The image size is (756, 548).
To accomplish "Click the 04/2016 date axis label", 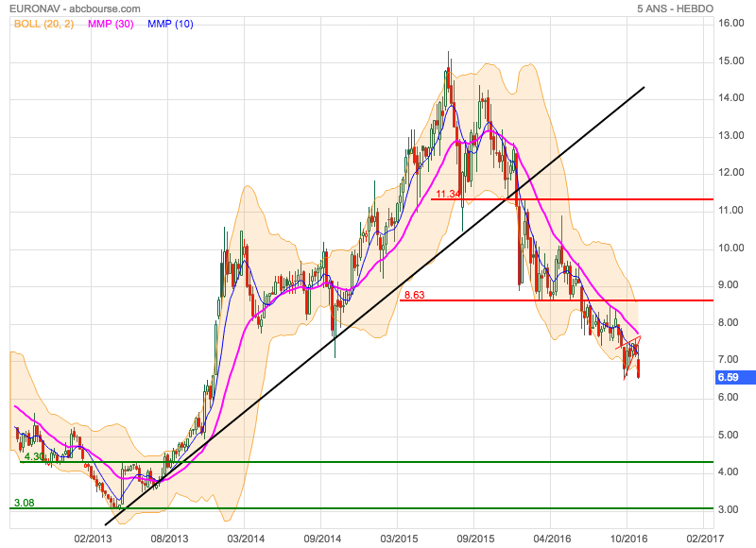I will point(552,539).
